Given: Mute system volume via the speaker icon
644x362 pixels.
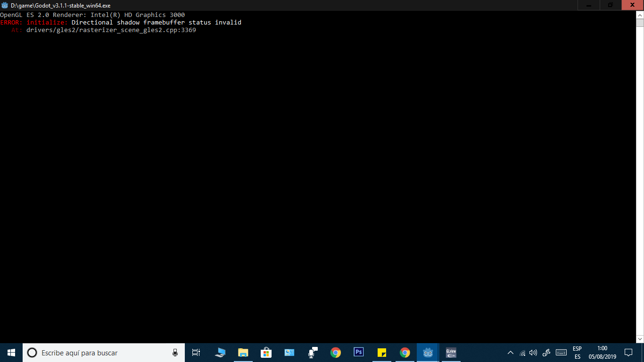Looking at the screenshot, I should click(533, 353).
